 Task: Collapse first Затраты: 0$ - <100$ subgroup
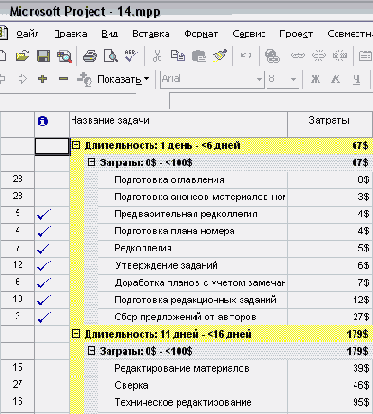point(91,162)
